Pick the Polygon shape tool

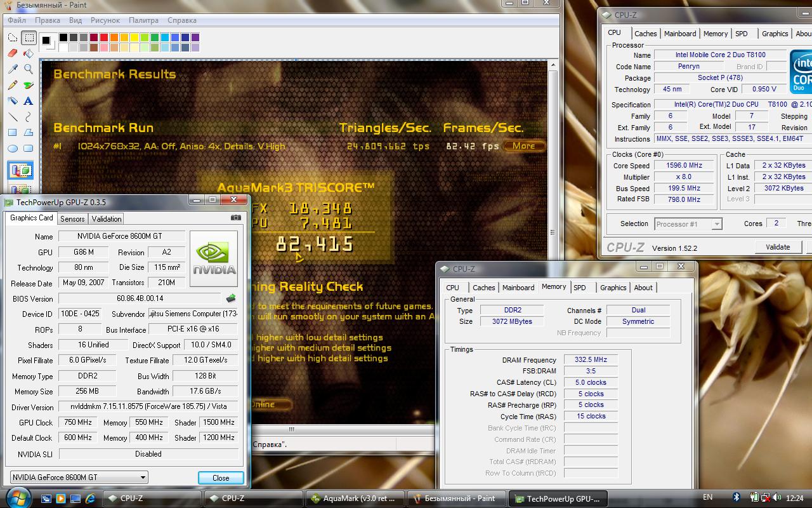tap(29, 133)
